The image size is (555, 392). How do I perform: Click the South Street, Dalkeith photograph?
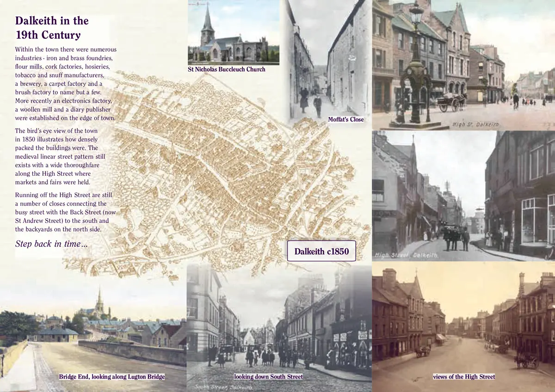[279, 328]
